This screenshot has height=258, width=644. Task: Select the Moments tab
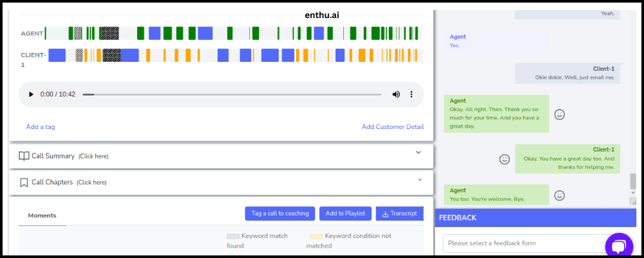[42, 215]
